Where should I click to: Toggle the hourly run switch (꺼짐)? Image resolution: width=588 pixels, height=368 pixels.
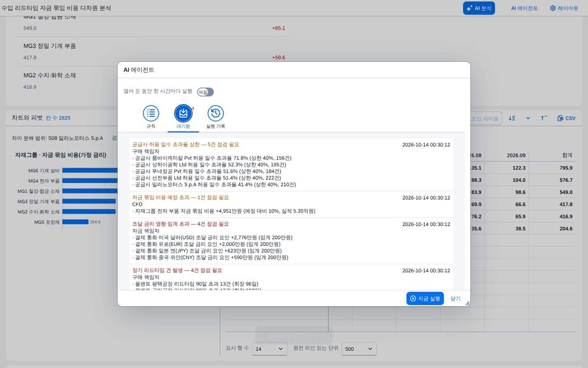[x=205, y=92]
